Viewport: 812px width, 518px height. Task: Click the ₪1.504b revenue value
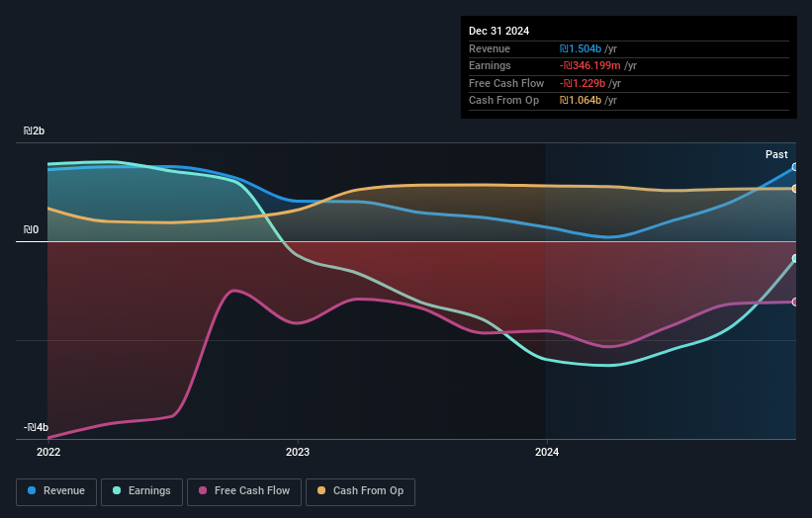pyautogui.click(x=580, y=48)
